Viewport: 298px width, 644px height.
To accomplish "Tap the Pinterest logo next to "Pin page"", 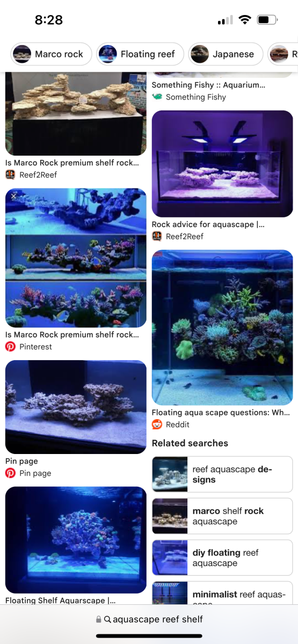I will point(10,473).
